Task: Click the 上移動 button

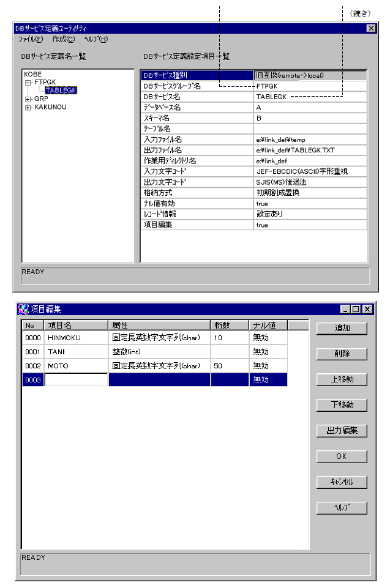Action: pyautogui.click(x=342, y=379)
